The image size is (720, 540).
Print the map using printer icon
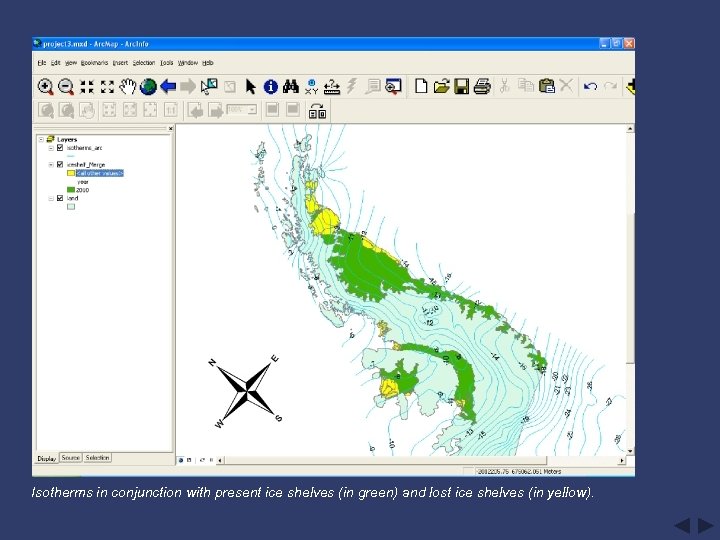click(x=482, y=86)
